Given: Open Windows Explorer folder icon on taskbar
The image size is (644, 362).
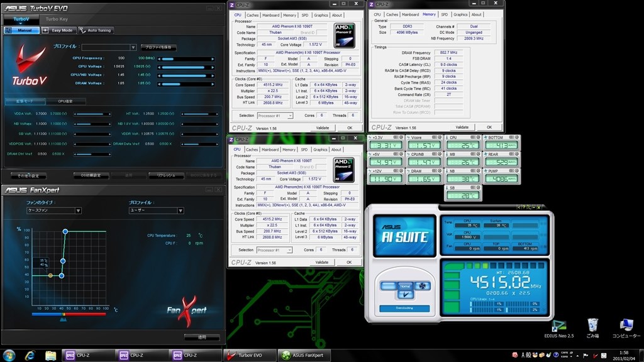Looking at the screenshot, I should click(50, 355).
